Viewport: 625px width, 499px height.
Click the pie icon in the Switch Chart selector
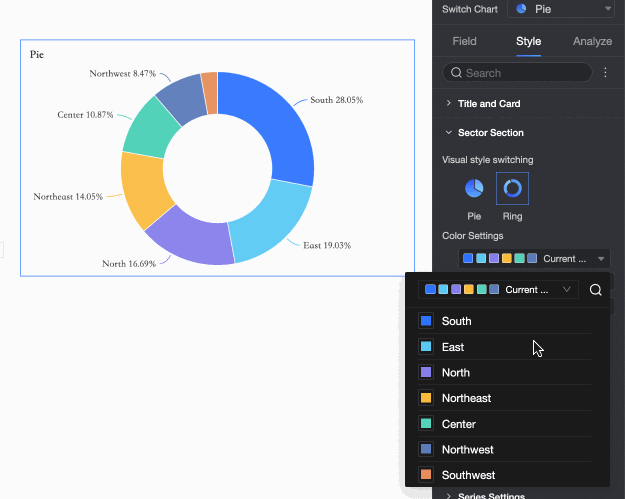coord(521,9)
